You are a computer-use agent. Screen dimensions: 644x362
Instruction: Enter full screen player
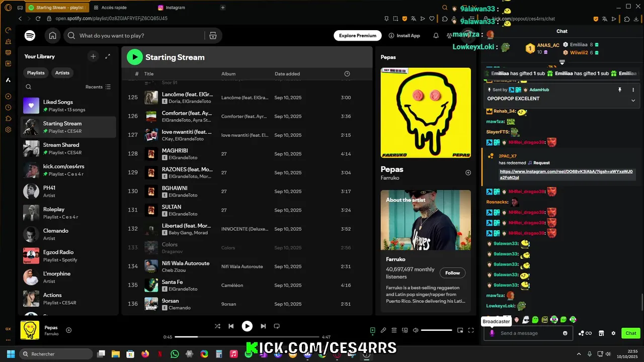tap(471, 330)
